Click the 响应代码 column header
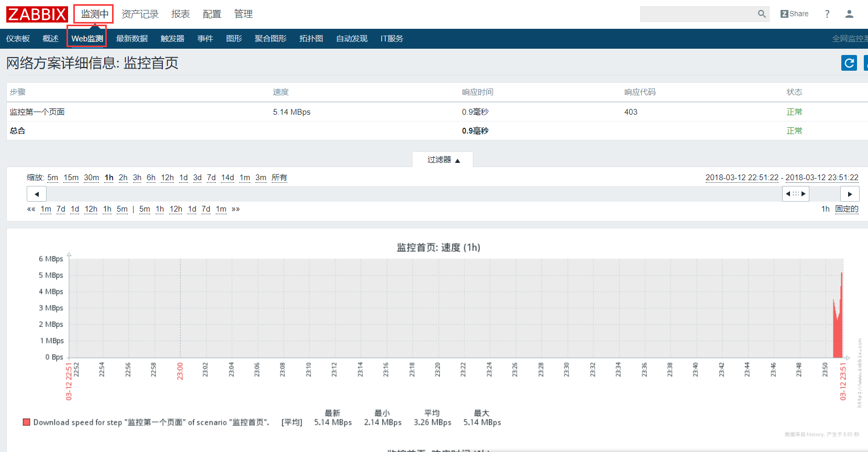The height and width of the screenshot is (452, 868). point(640,92)
